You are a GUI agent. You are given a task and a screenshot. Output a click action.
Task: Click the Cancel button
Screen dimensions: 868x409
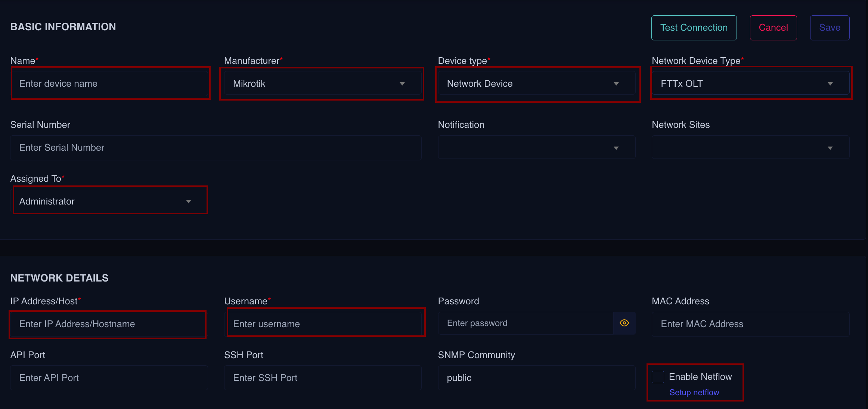coord(773,27)
